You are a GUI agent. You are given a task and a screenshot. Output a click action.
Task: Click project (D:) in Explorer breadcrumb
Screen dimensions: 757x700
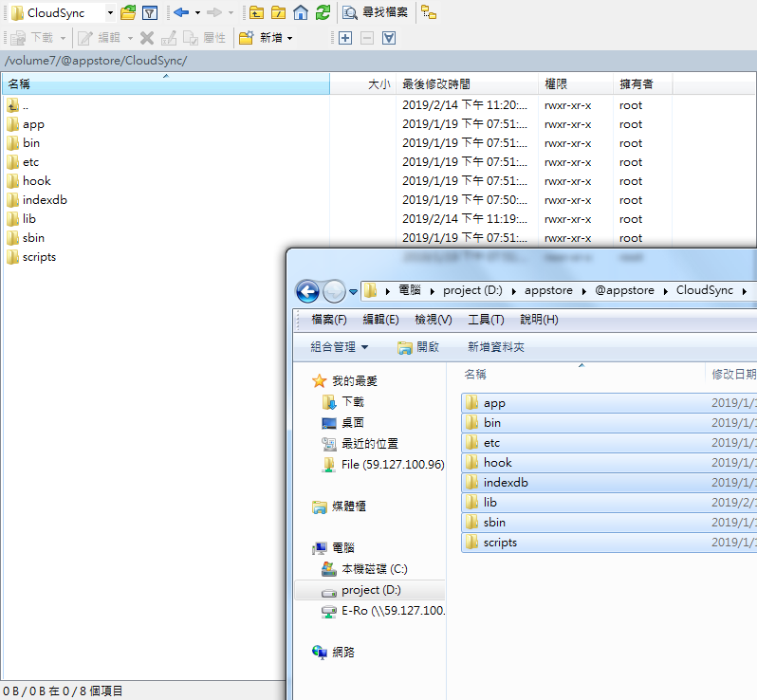coord(472,290)
